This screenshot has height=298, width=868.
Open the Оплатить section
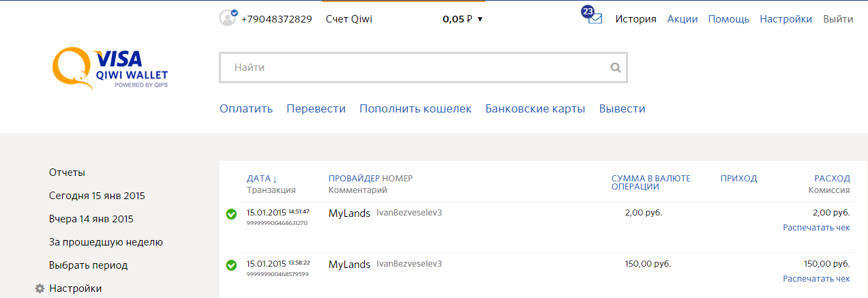tap(246, 109)
